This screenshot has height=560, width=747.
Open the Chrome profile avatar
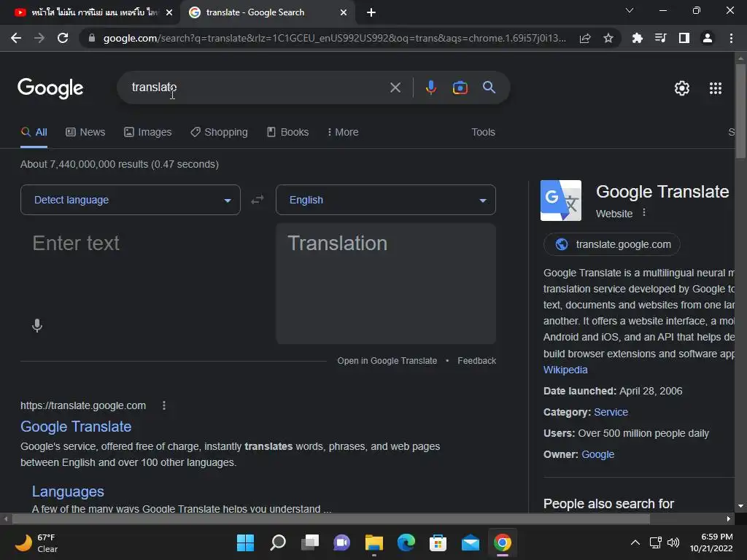[x=707, y=38]
